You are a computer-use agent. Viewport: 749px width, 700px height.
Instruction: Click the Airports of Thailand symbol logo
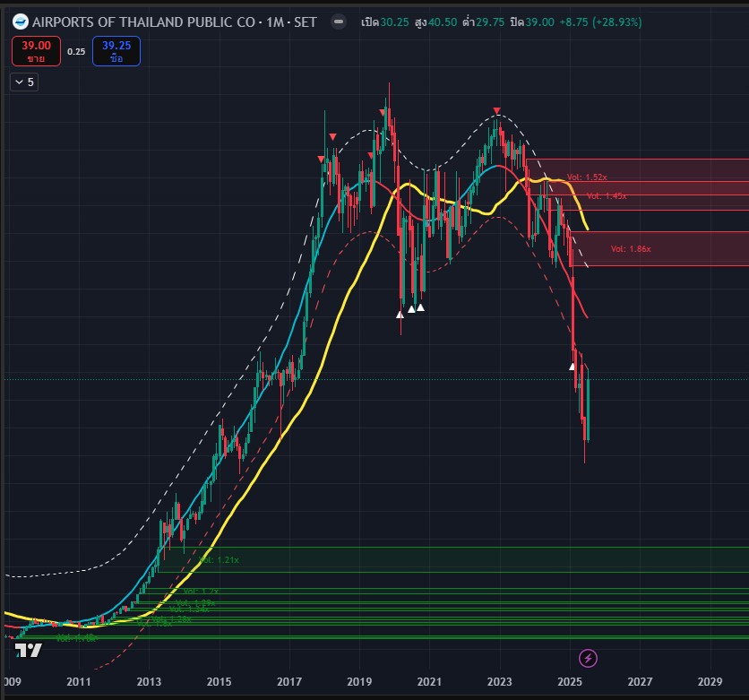pos(20,22)
